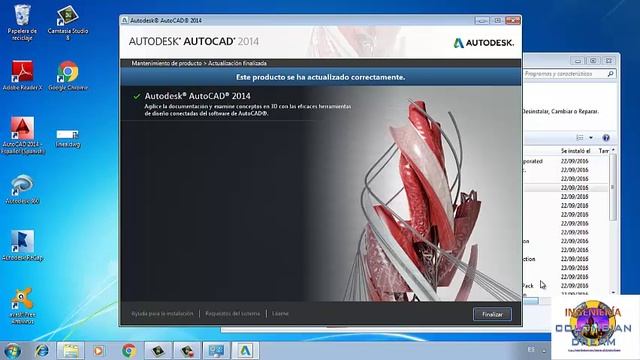
Task: Open the Ayuda para la instalación link
Action: click(162, 313)
